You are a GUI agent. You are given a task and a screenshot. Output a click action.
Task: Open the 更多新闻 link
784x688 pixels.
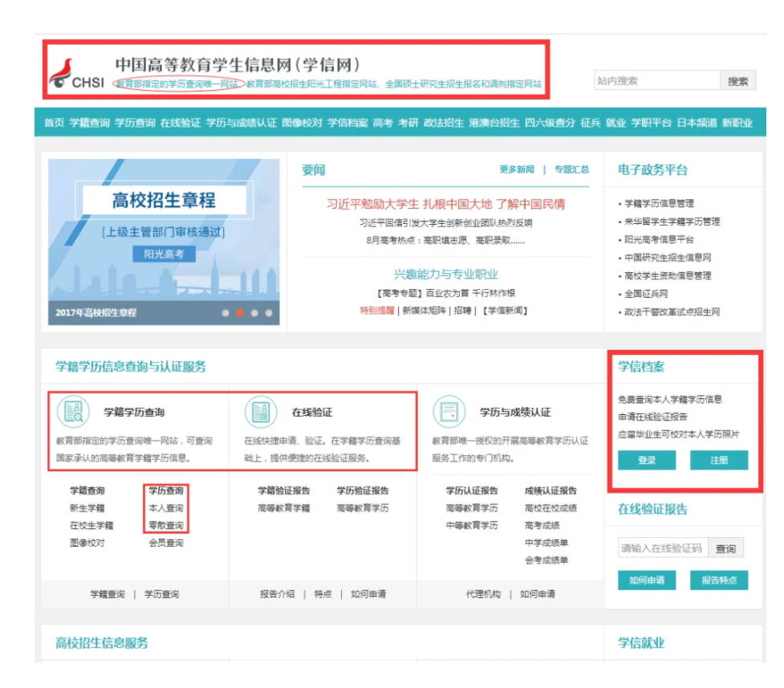point(516,169)
